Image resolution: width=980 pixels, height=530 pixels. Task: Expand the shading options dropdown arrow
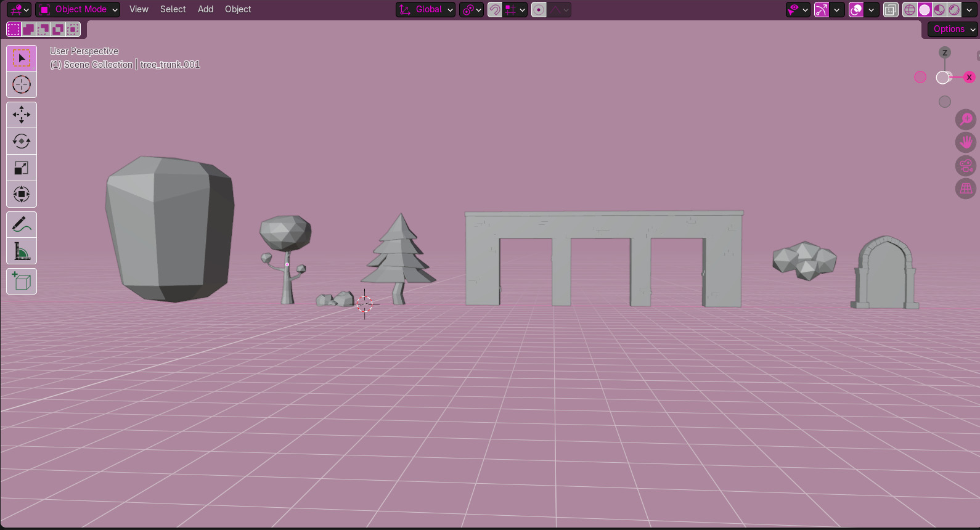[x=969, y=9]
